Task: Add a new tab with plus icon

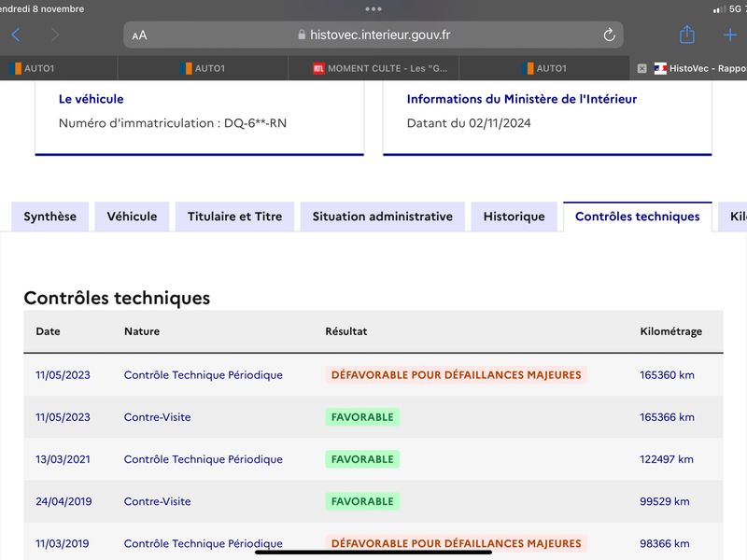Action: click(x=730, y=35)
